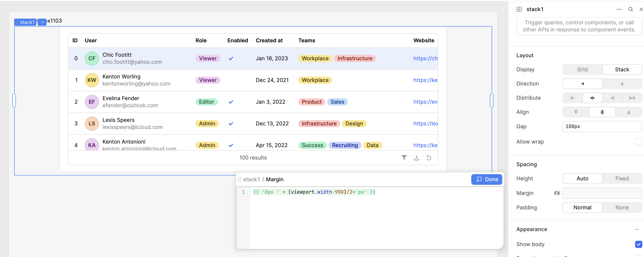The width and height of the screenshot is (644, 257).
Task: Align items to the top
Action: tap(576, 112)
